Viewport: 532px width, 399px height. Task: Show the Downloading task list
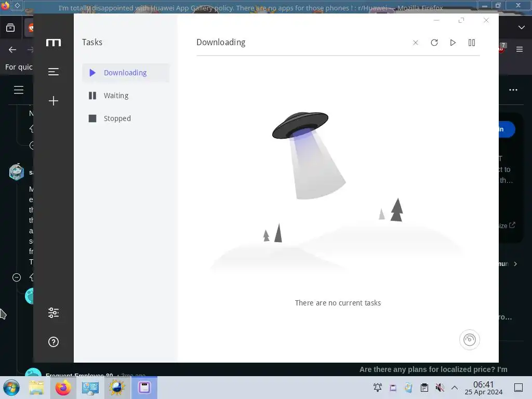[x=126, y=73]
